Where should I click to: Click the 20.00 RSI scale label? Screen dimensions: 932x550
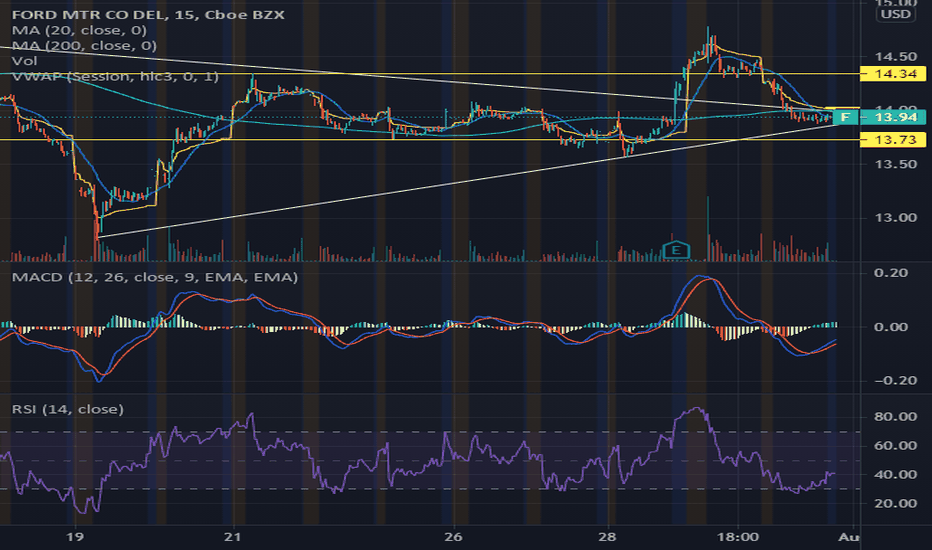(896, 503)
